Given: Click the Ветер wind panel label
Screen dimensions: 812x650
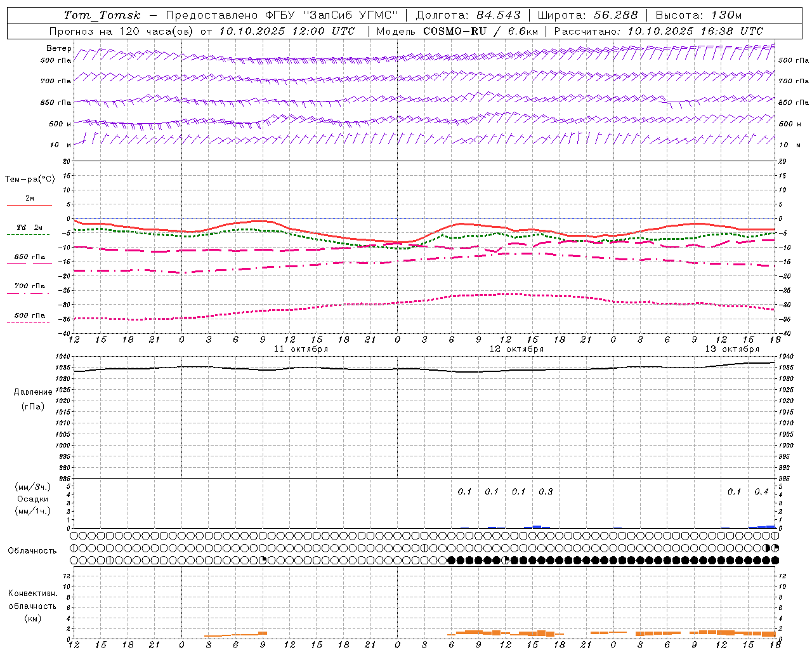Looking at the screenshot, I should (x=59, y=48).
